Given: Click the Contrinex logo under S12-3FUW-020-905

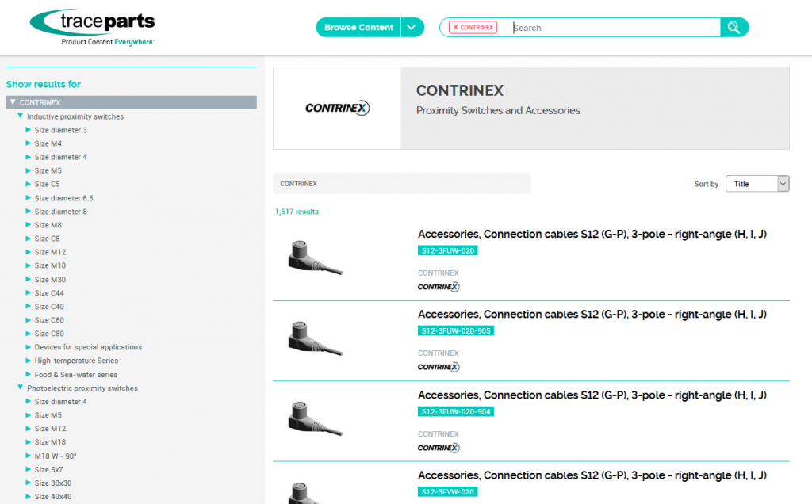Looking at the screenshot, I should (439, 367).
